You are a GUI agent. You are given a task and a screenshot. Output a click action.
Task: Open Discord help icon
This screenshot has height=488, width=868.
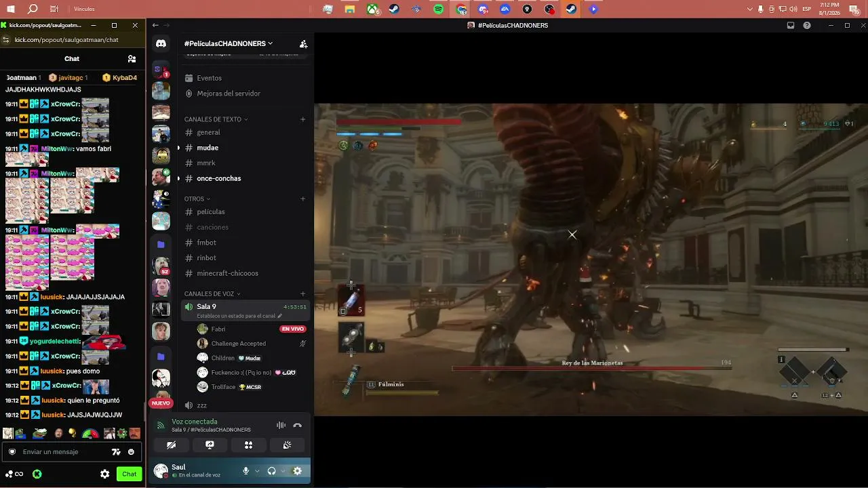(807, 25)
